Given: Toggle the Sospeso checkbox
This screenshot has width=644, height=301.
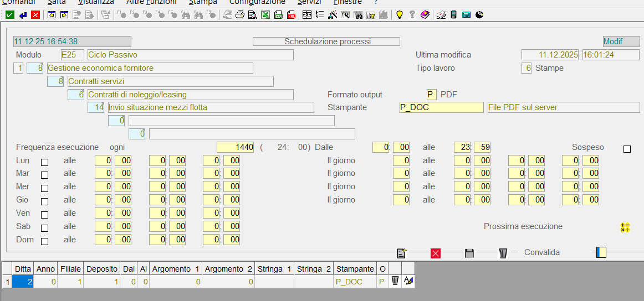Looking at the screenshot, I should [x=627, y=149].
